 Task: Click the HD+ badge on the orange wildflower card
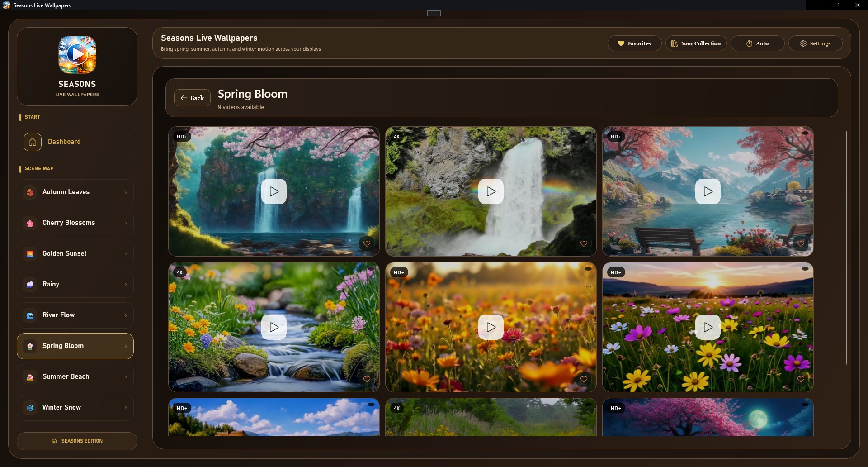coord(399,272)
